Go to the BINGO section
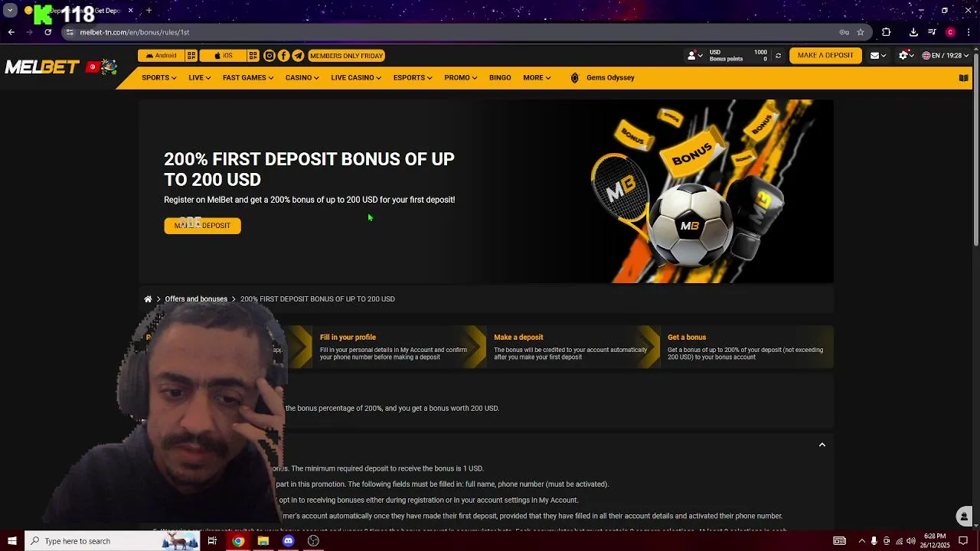Image resolution: width=980 pixels, height=551 pixels. click(500, 77)
